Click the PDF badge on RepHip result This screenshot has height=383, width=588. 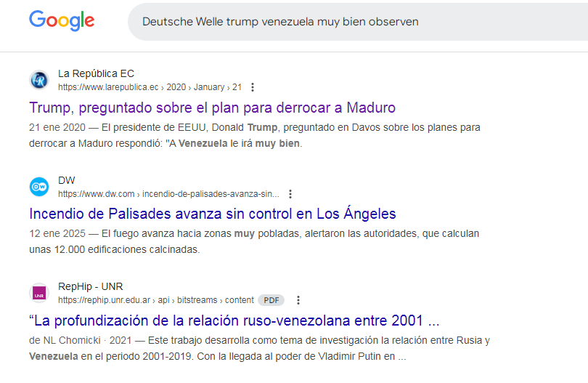[x=271, y=300]
